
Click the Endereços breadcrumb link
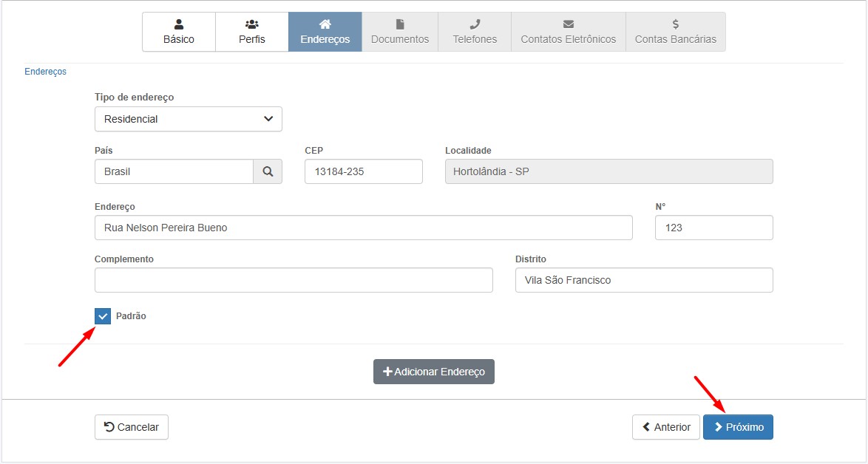[45, 72]
